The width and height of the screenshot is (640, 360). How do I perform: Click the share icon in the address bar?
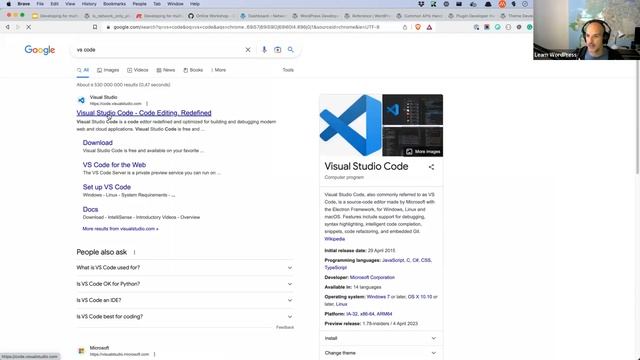(x=404, y=27)
